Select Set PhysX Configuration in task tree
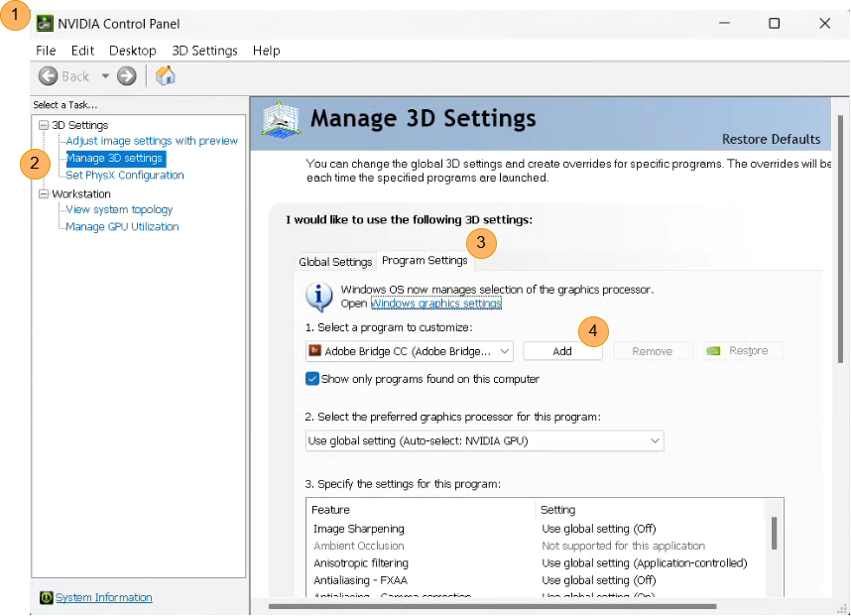851x616 pixels. (x=124, y=176)
